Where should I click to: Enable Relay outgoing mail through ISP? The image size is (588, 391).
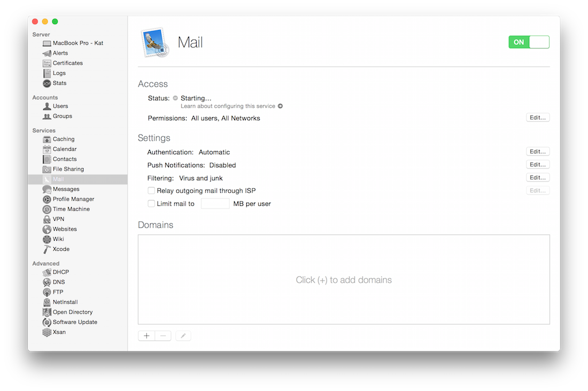click(151, 190)
